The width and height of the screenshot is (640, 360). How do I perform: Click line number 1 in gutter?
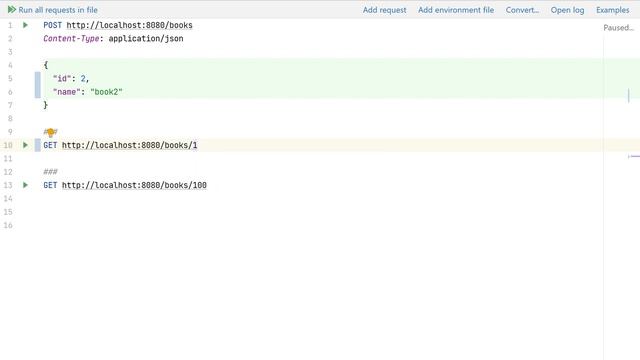[x=10, y=25]
